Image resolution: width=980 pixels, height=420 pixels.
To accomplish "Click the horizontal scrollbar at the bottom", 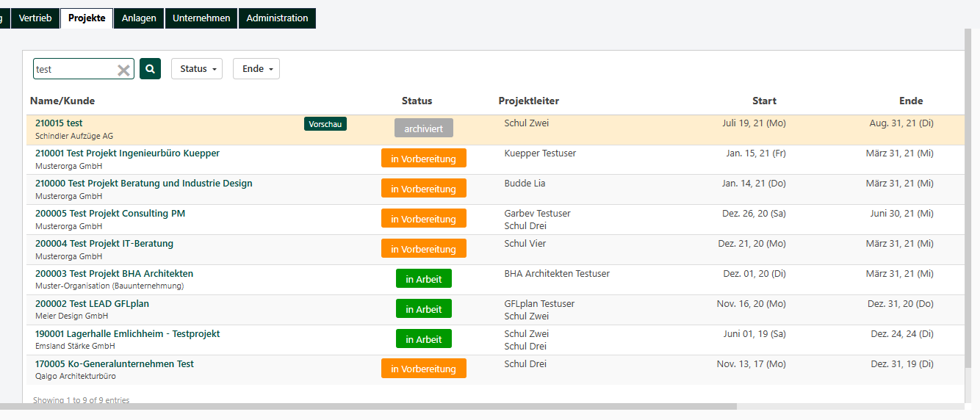I will point(367,406).
